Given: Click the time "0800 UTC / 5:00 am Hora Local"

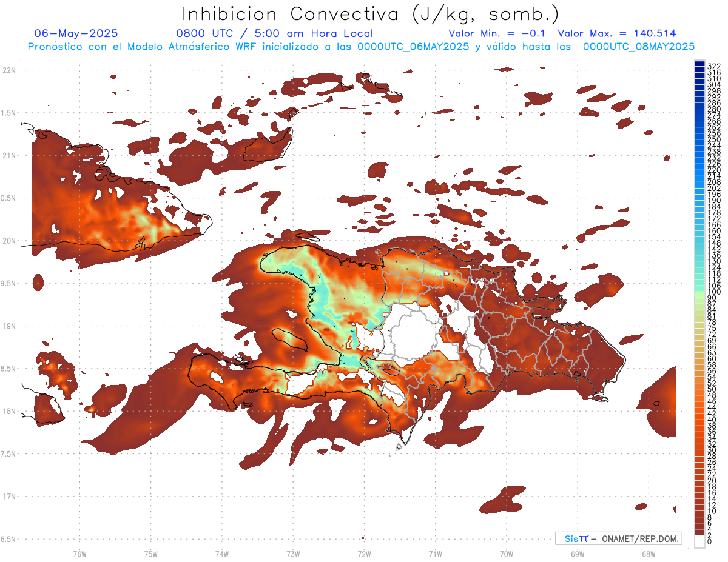Looking at the screenshot, I should pyautogui.click(x=275, y=34).
